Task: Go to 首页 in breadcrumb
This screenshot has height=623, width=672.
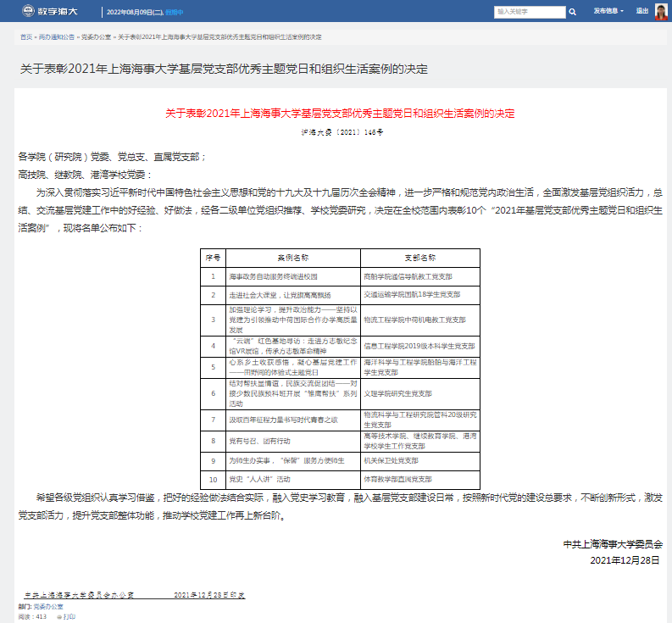Action: click(x=26, y=37)
